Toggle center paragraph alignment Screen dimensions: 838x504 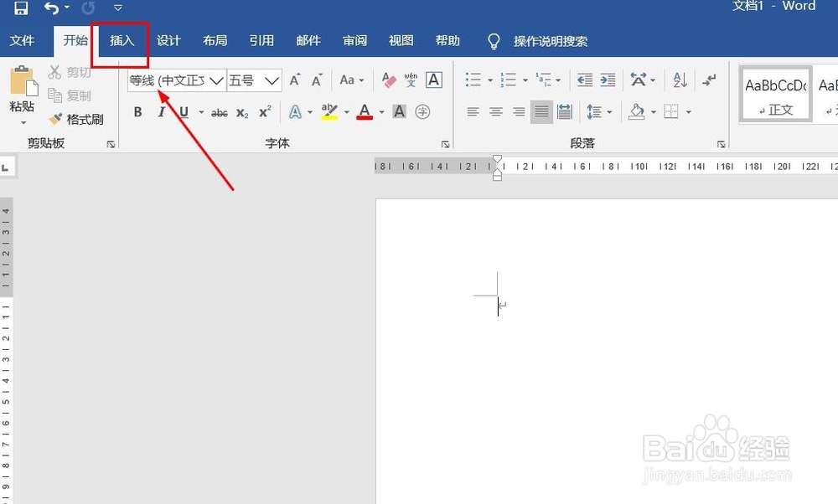point(496,111)
